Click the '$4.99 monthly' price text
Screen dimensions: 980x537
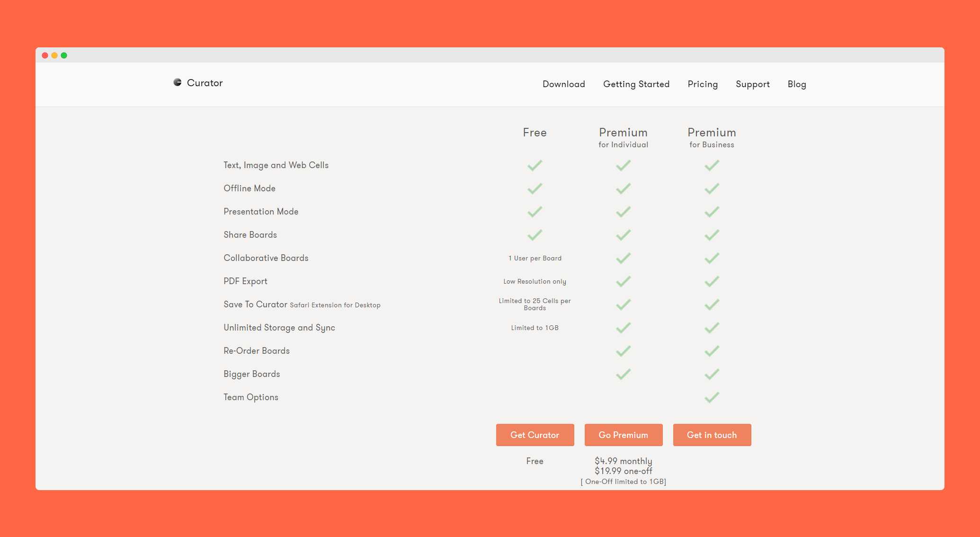[624, 461]
